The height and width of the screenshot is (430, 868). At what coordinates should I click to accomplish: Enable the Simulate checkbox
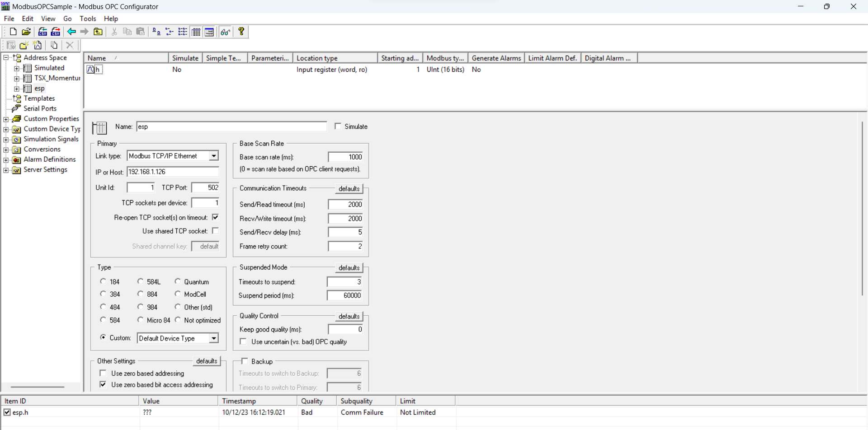(x=338, y=126)
